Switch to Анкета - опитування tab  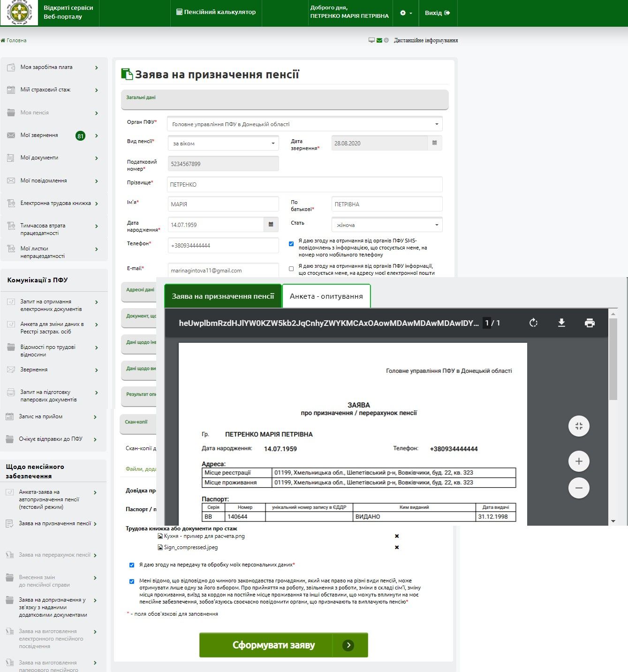(x=326, y=296)
